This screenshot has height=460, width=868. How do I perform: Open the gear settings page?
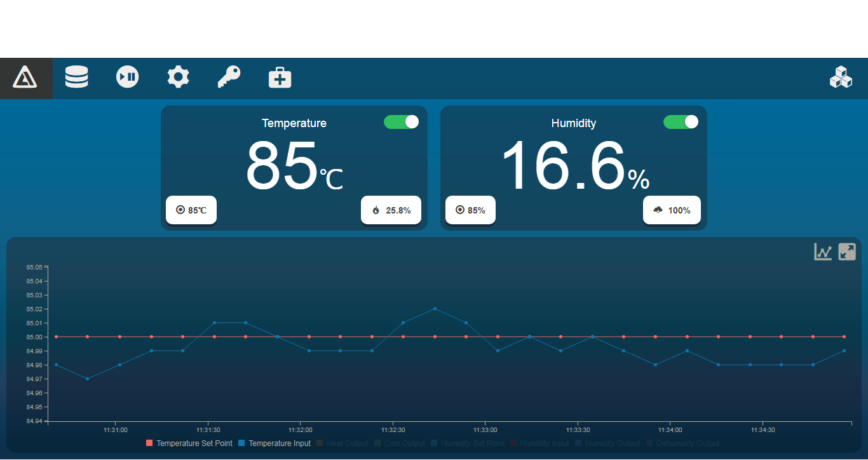[179, 78]
